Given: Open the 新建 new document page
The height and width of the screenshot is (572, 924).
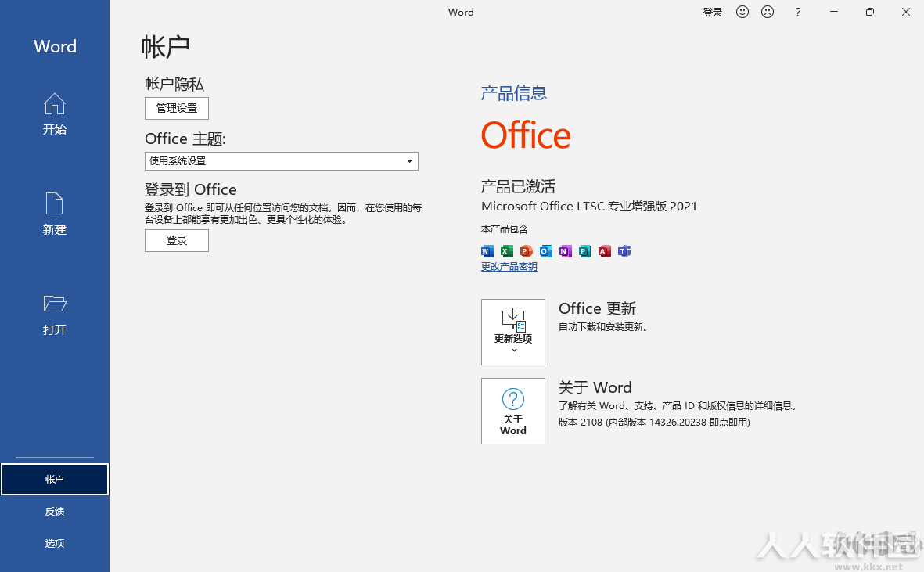Looking at the screenshot, I should click(x=55, y=214).
